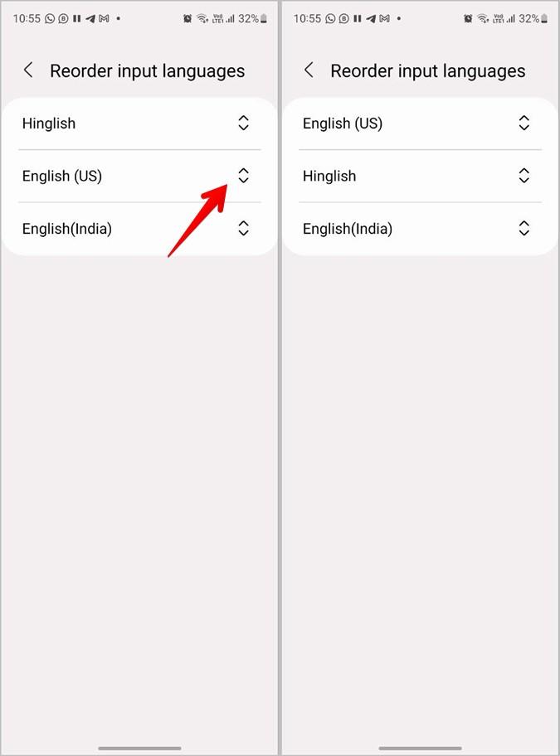
Task: Tap home gesture bar at bottom of right screen
Action: click(x=420, y=749)
